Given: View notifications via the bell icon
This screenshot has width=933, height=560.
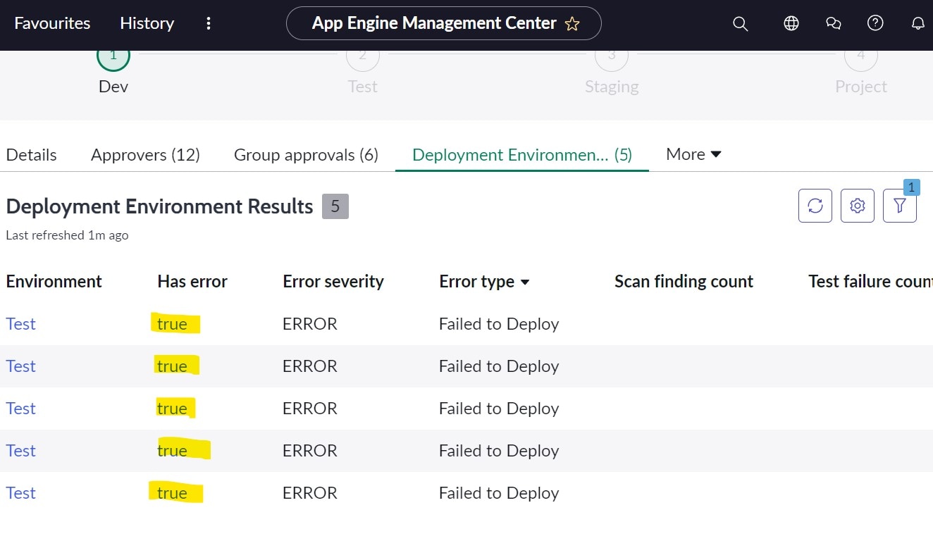Looking at the screenshot, I should tap(917, 23).
